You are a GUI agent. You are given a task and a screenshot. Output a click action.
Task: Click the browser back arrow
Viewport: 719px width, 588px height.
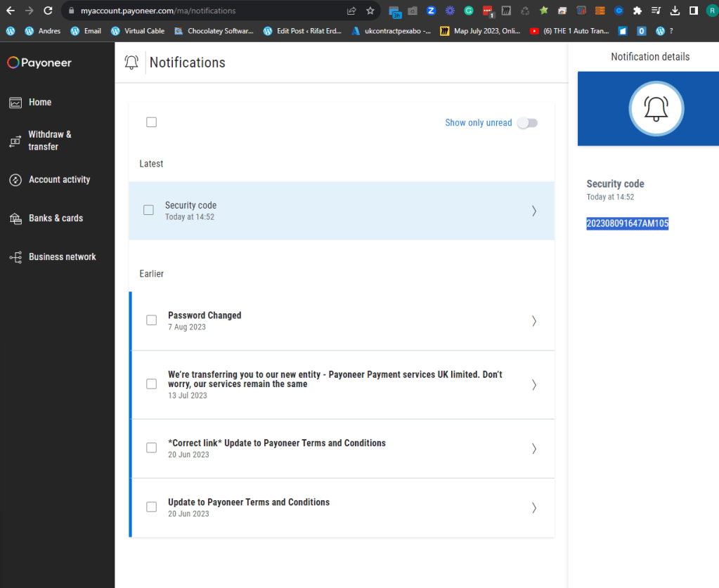coord(10,11)
